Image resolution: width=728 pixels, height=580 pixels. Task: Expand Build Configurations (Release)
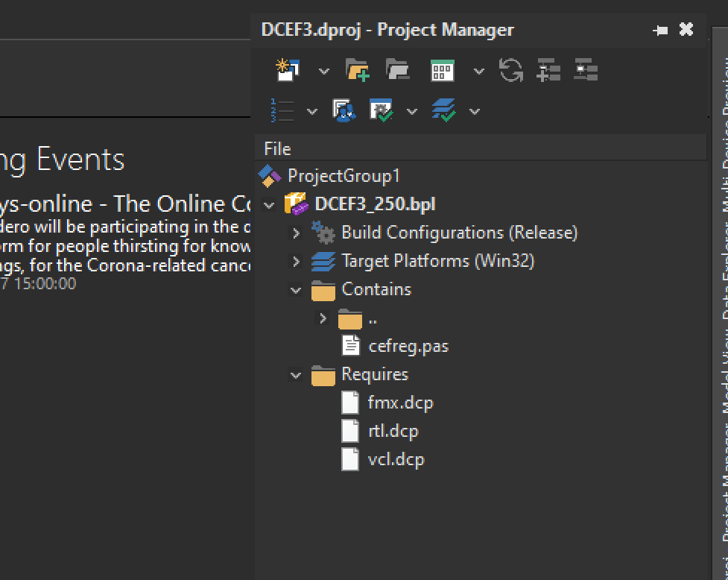tap(296, 233)
